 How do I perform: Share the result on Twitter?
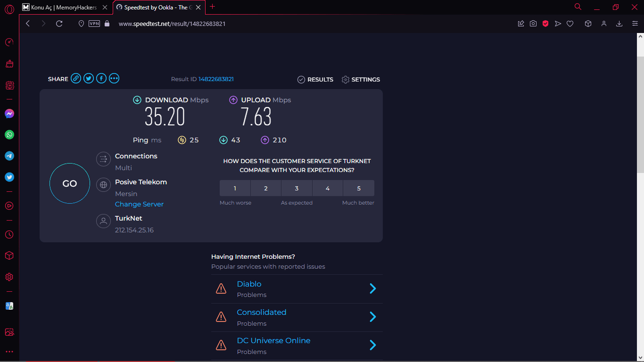click(89, 79)
